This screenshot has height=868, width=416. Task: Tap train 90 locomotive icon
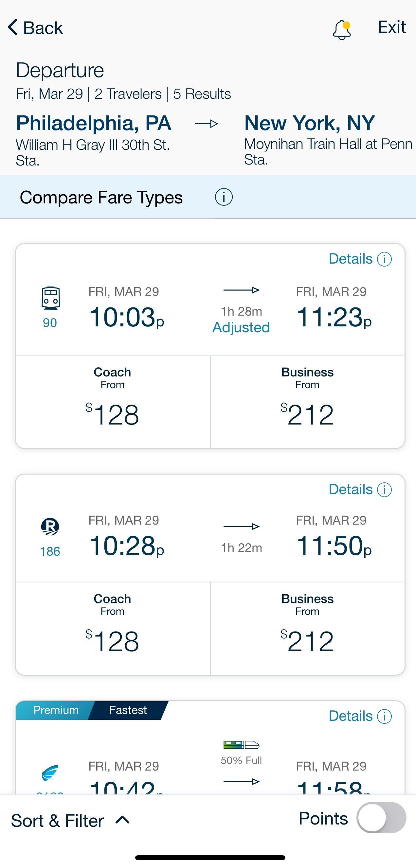click(x=50, y=298)
